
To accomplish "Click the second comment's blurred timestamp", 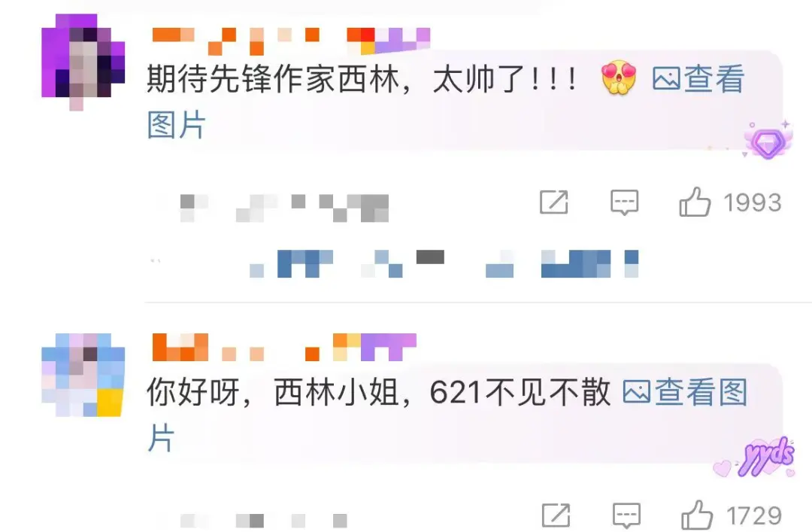I will click(263, 520).
